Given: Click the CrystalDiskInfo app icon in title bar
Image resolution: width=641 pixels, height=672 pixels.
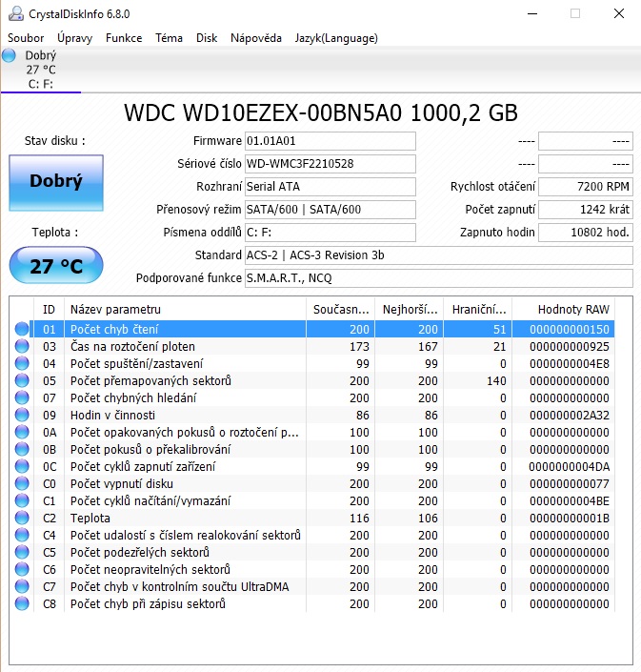Looking at the screenshot, I should pos(16,13).
